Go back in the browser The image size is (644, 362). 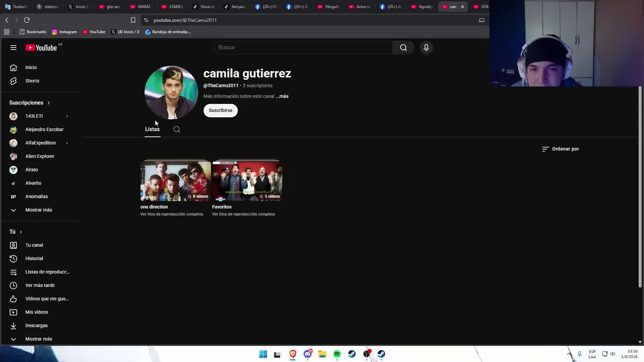(7, 20)
